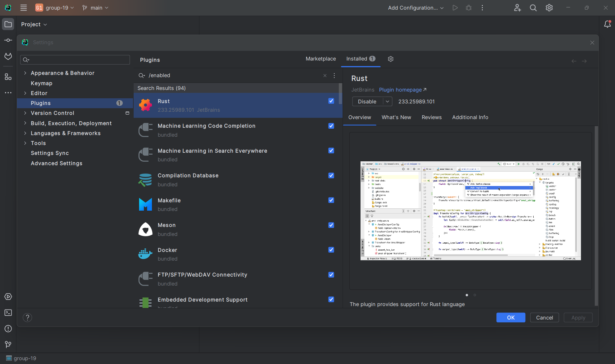The image size is (615, 364).
Task: Open the Commit tool window
Action: [8, 40]
